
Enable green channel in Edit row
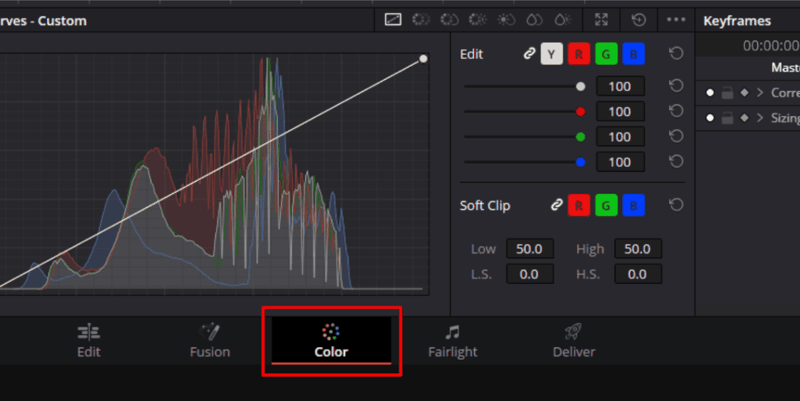click(606, 54)
